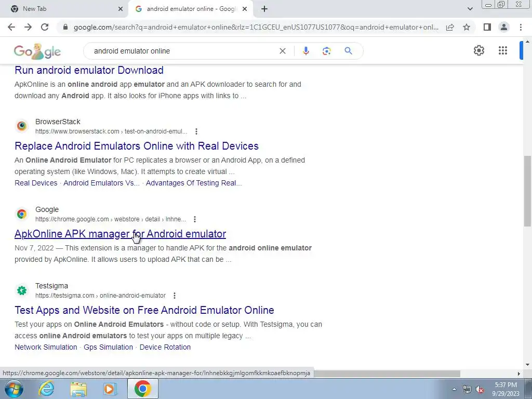Bookmark this page with the star icon
Image resolution: width=532 pixels, height=399 pixels.
click(467, 27)
